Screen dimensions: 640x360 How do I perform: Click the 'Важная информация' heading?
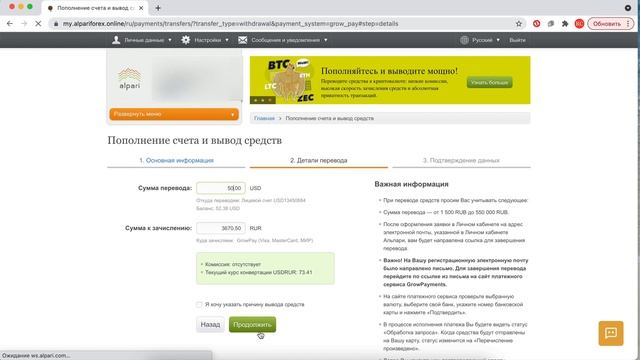click(411, 184)
